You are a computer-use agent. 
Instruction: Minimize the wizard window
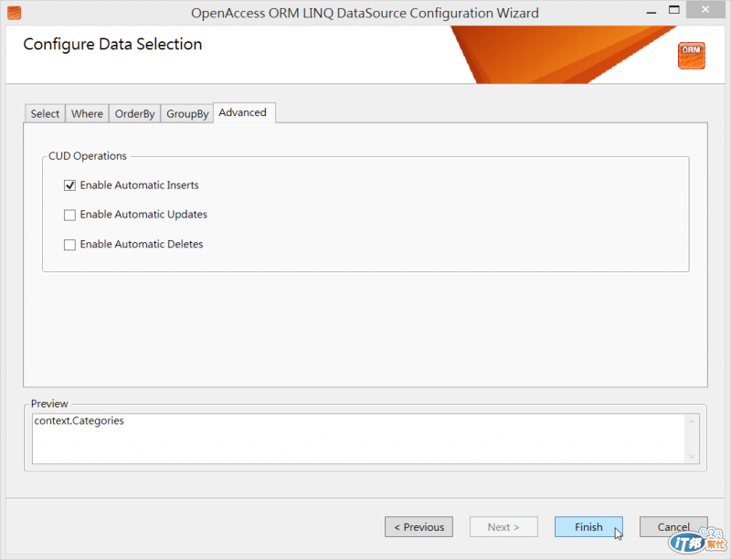click(652, 12)
